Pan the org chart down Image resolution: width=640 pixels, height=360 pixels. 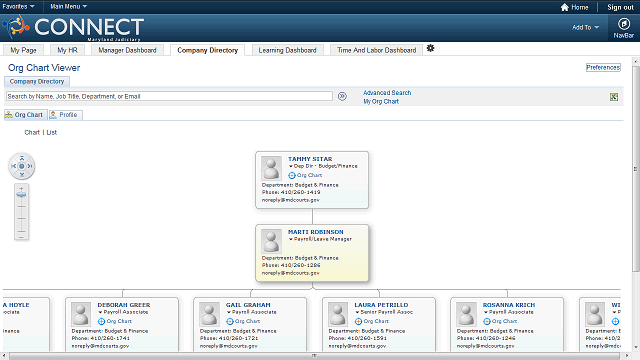22,175
